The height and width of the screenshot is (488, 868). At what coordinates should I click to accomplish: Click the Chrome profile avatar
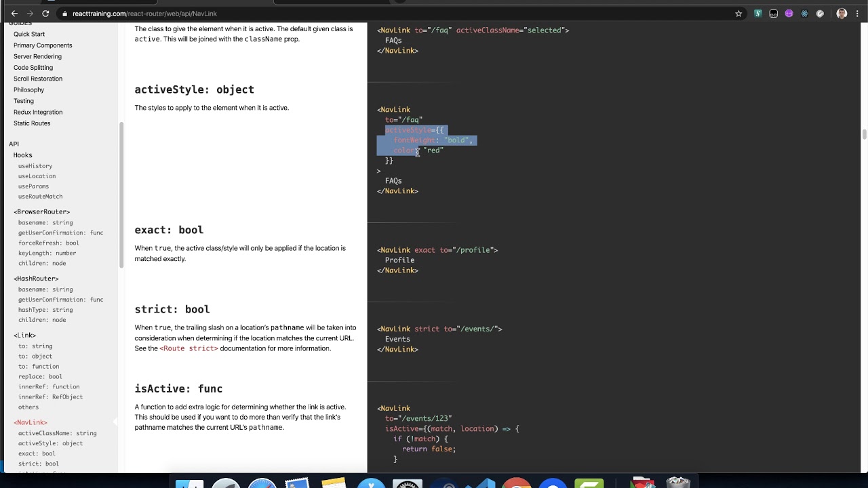point(841,13)
